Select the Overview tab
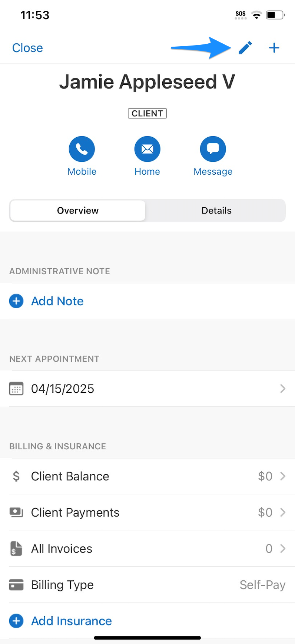 click(x=78, y=211)
